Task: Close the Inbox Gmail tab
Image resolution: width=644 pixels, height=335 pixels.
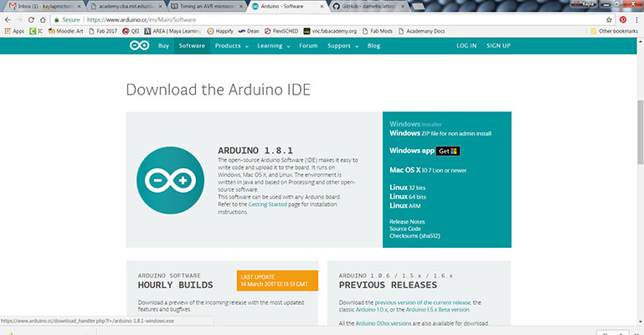Action: coord(80,7)
